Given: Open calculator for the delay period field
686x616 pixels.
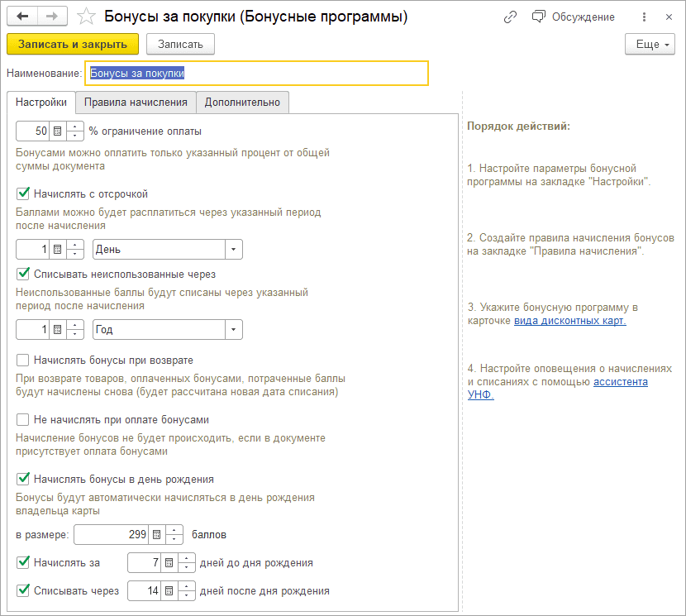Looking at the screenshot, I should (57, 250).
